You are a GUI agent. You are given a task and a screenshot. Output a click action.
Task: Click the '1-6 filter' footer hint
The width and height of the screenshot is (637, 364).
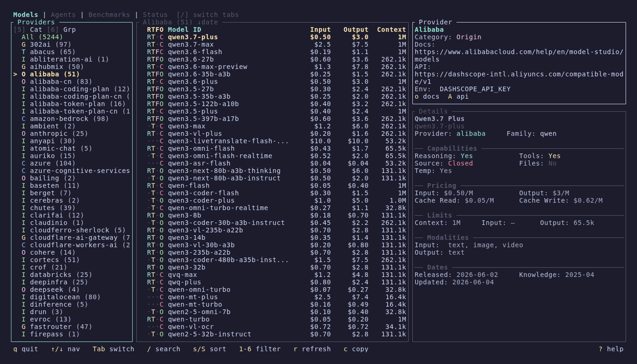pos(260,349)
